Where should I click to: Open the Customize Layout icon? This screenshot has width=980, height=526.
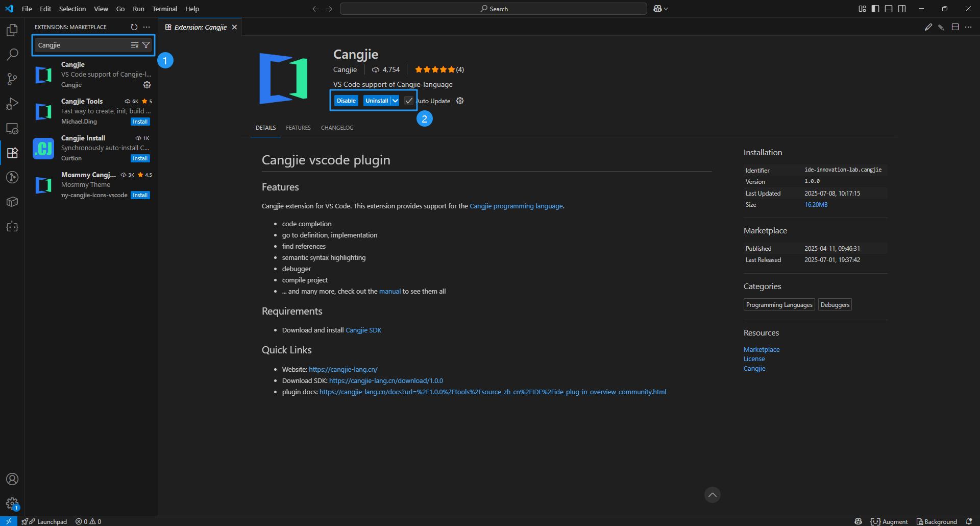pos(862,9)
